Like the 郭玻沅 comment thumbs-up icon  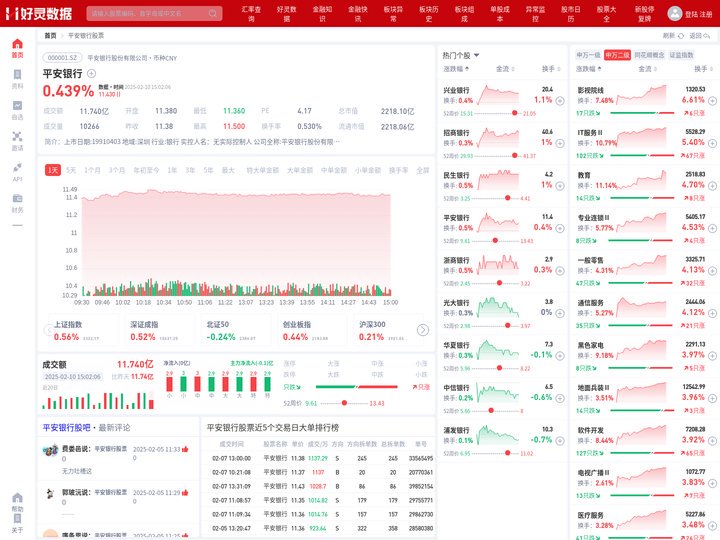185,493
